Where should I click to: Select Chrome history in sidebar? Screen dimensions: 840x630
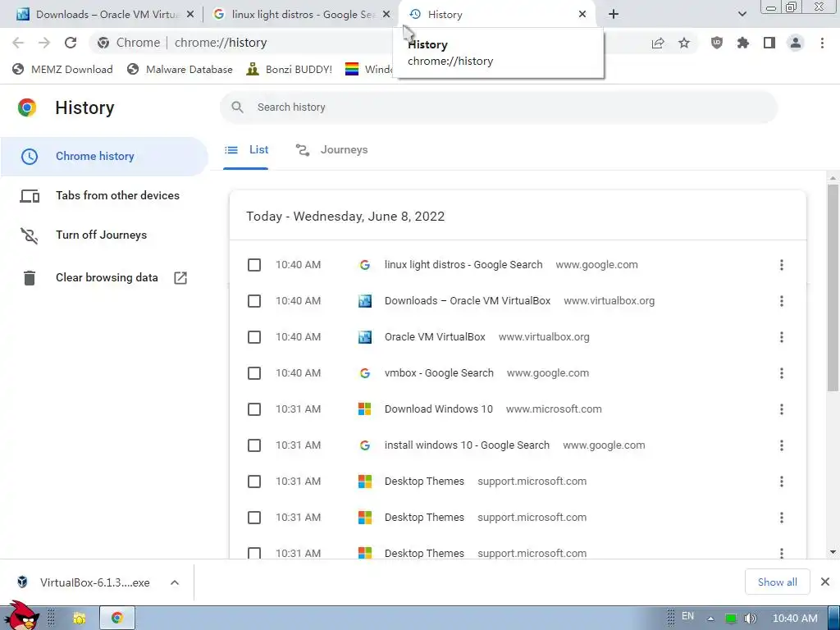point(104,157)
